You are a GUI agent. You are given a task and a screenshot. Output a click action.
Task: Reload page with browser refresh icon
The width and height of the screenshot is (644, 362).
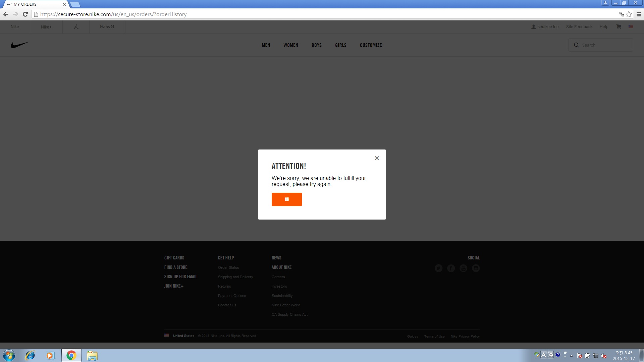[25, 14]
